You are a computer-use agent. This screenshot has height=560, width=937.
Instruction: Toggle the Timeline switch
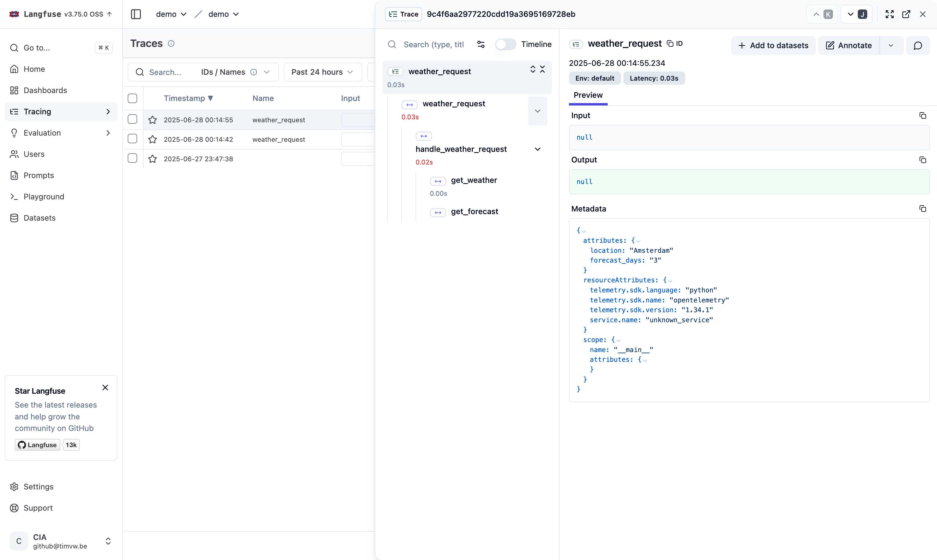[x=505, y=44]
